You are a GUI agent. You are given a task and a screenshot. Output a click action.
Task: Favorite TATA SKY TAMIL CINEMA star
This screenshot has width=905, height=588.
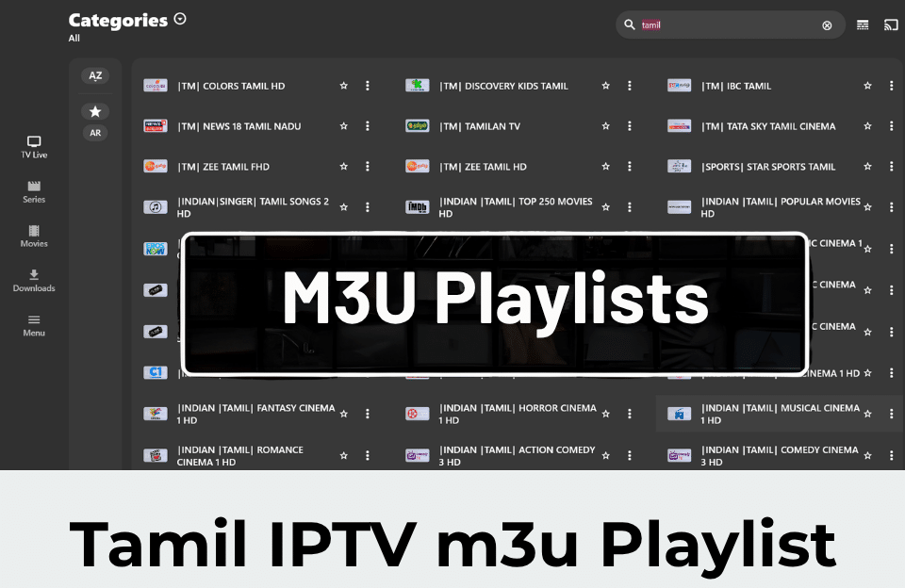coord(867,125)
